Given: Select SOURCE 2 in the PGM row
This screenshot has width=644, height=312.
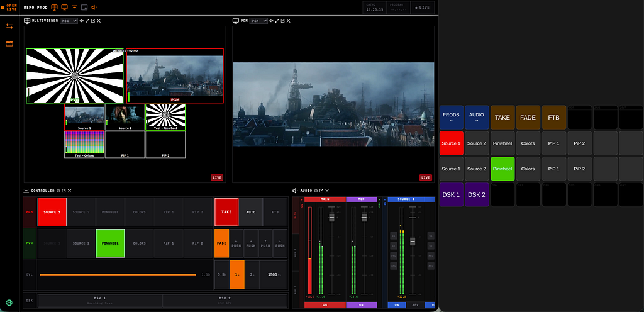Looking at the screenshot, I should (81, 212).
